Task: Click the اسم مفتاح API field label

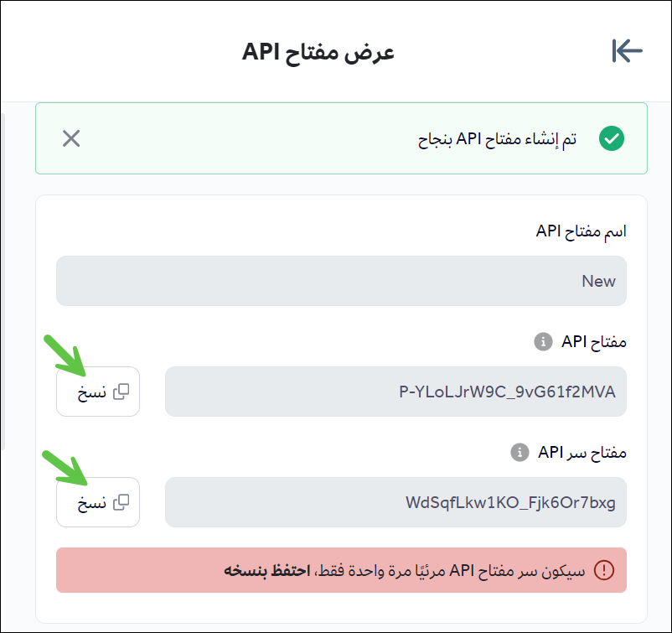Action: [582, 231]
